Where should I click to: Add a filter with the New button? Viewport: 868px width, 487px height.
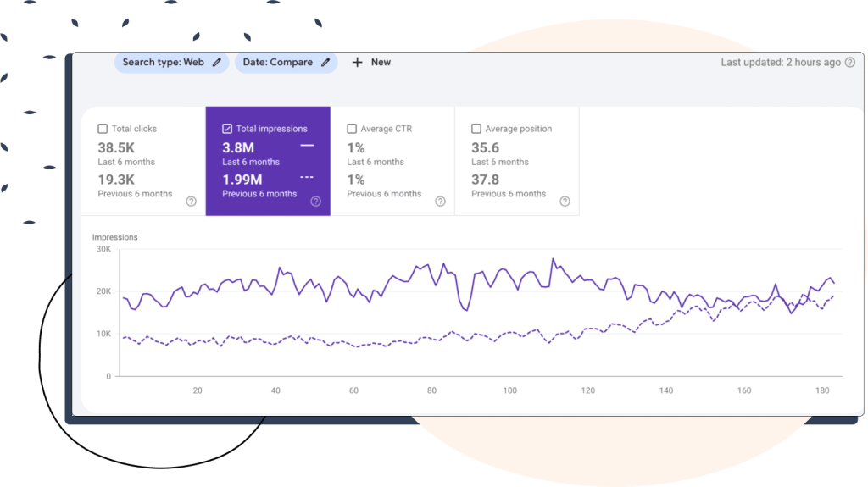(380, 63)
